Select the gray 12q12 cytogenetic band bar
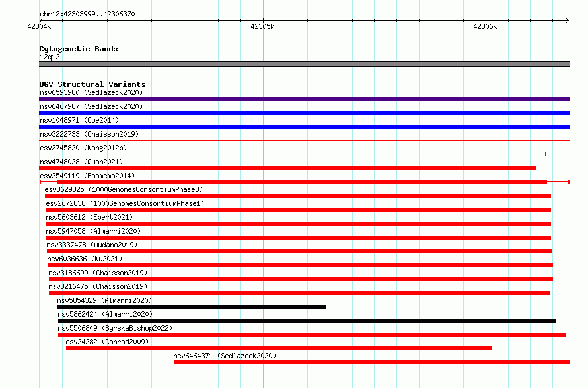This screenshot has height=388, width=588. click(304, 64)
